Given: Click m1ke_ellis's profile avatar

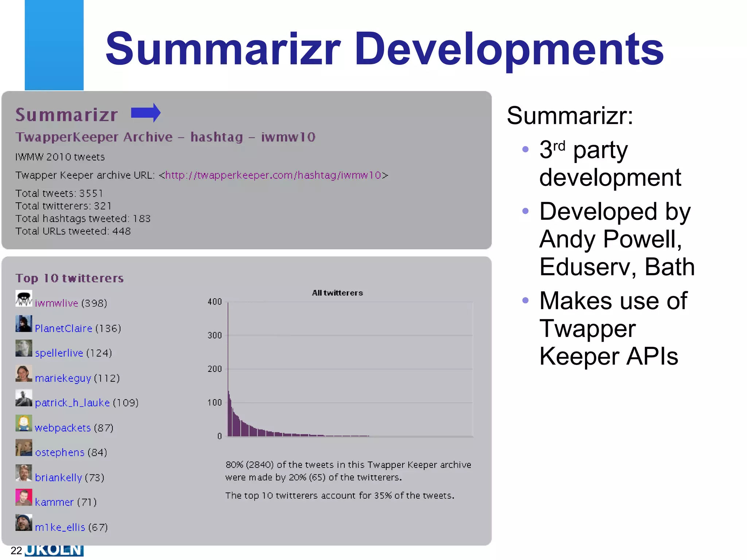Looking at the screenshot, I should pos(24,523).
